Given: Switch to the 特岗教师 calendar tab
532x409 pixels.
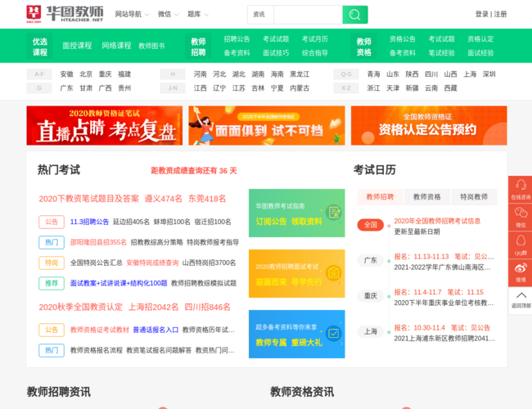Looking at the screenshot, I should pos(474,197).
